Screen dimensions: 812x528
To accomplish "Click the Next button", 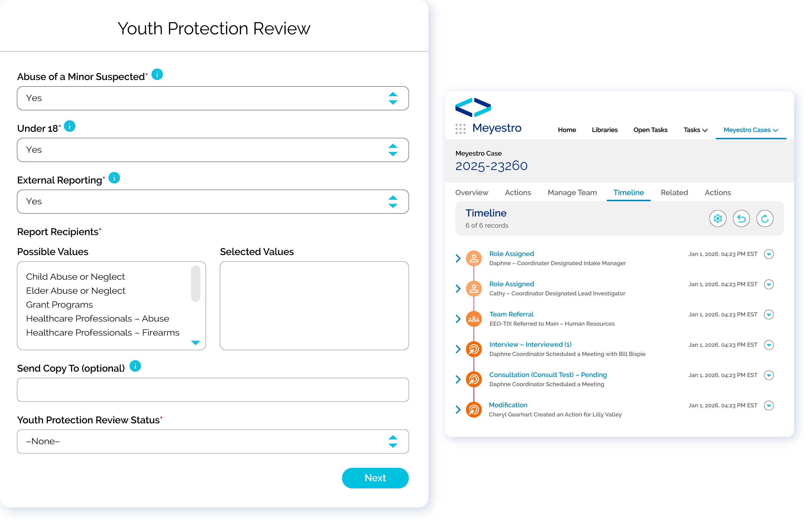I will (x=375, y=478).
